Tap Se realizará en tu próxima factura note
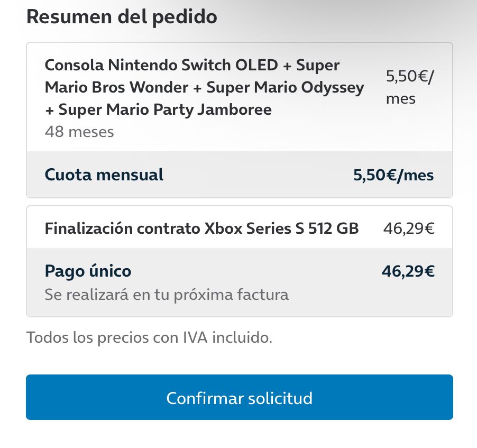Image resolution: width=477 pixels, height=448 pixels. pyautogui.click(x=167, y=294)
